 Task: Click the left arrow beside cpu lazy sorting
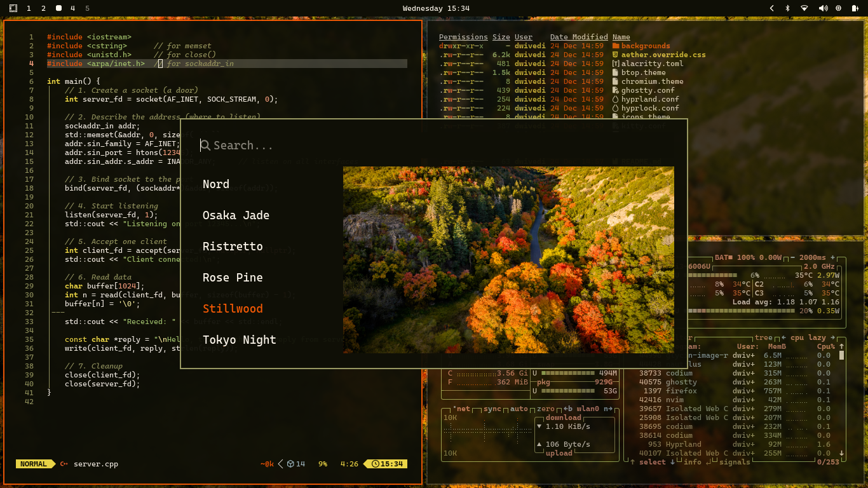click(x=783, y=337)
